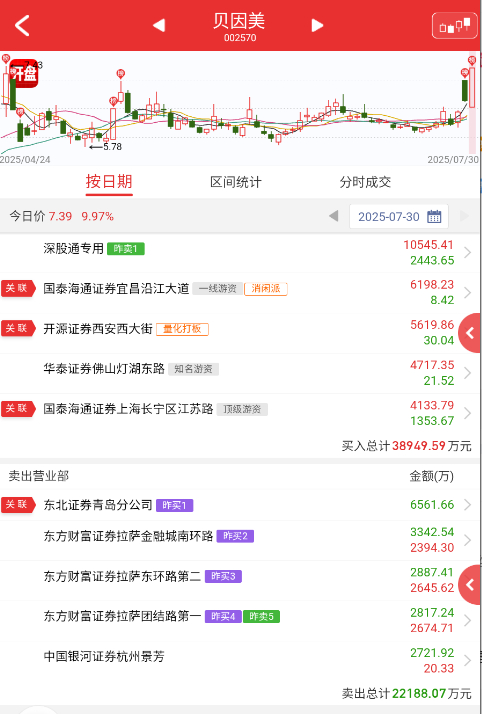The height and width of the screenshot is (714, 482).
Task: Select 开源证券西安西大街 seat name
Action: [x=98, y=329]
